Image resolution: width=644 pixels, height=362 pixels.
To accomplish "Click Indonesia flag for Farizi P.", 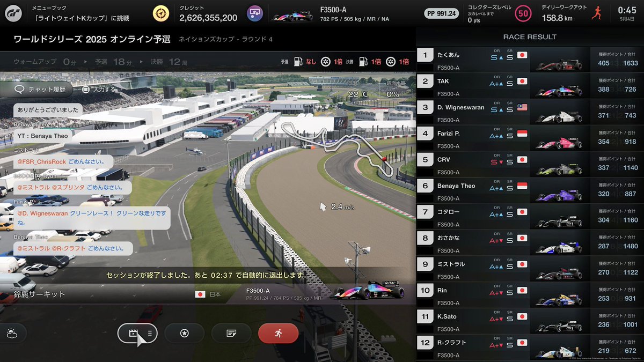I will click(522, 134).
